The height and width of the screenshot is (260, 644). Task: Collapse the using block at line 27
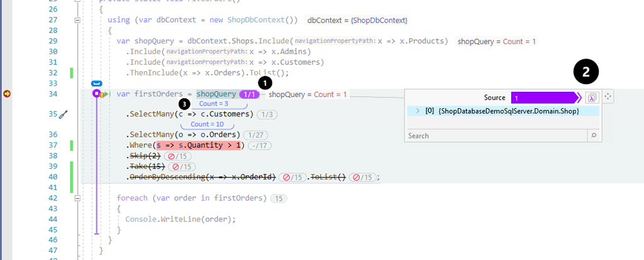pyautogui.click(x=77, y=20)
